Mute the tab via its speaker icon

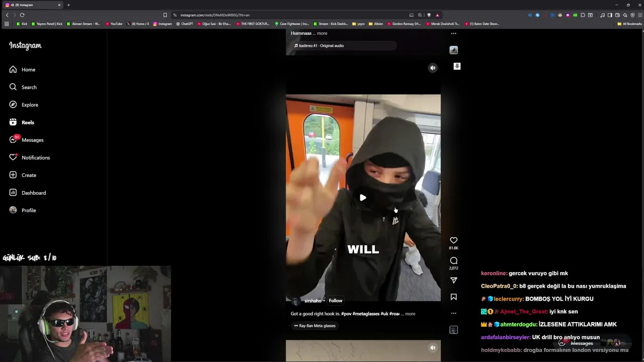(x=12, y=5)
